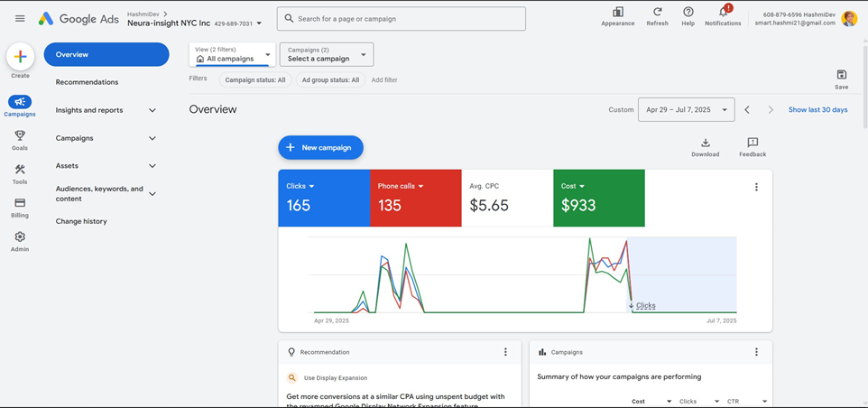Click the Campaigns card bar-chart icon

tap(542, 352)
